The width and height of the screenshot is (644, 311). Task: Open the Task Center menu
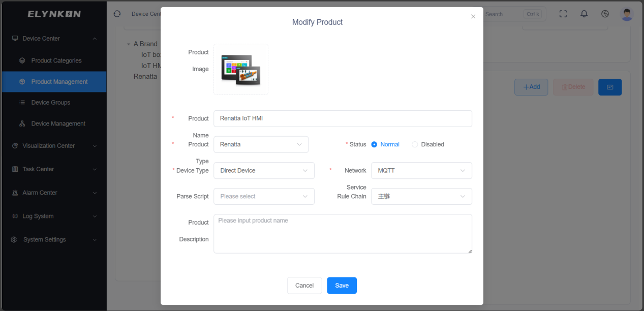coord(54,169)
